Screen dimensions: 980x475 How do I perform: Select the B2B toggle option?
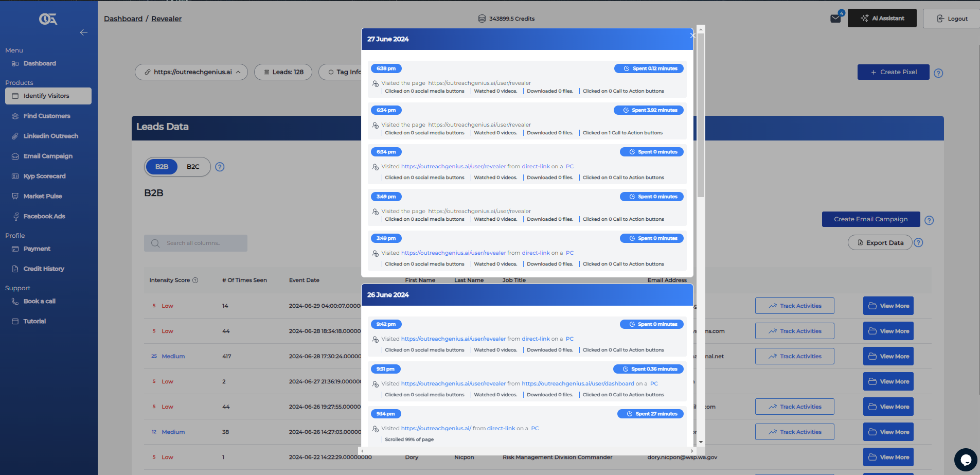(162, 167)
